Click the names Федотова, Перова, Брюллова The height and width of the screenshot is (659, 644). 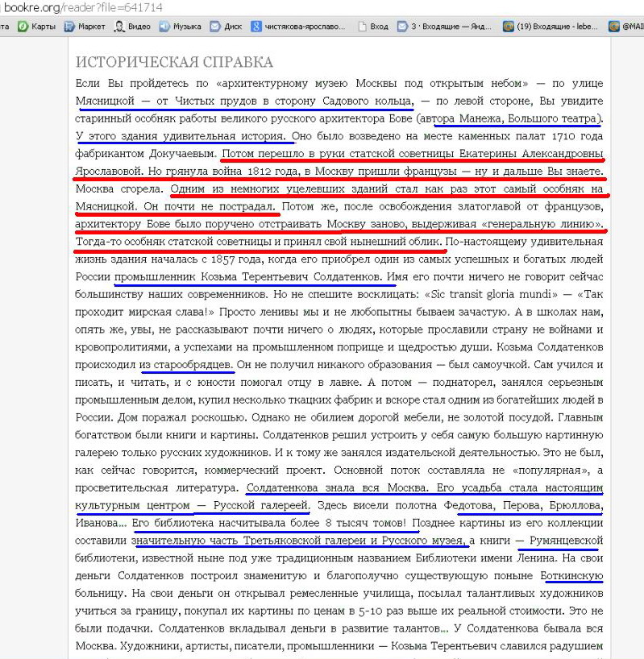pyautogui.click(x=523, y=506)
